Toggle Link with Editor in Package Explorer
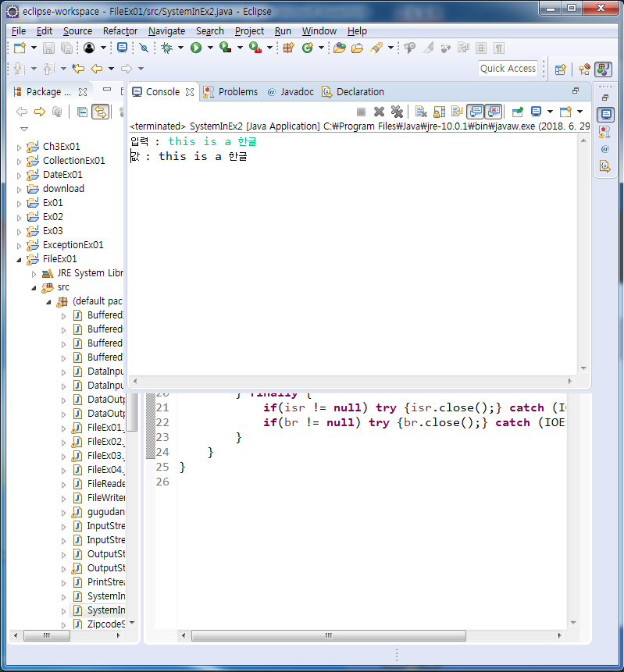The width and height of the screenshot is (624, 672). click(x=100, y=112)
